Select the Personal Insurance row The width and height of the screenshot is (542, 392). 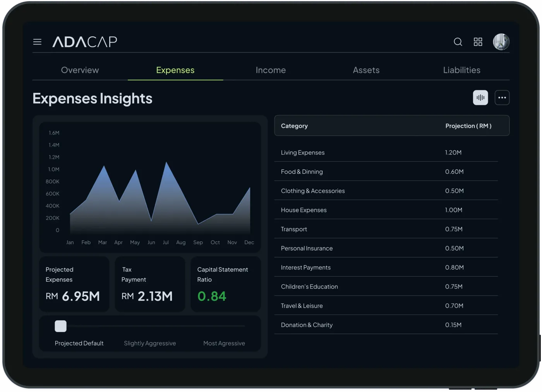coord(386,248)
